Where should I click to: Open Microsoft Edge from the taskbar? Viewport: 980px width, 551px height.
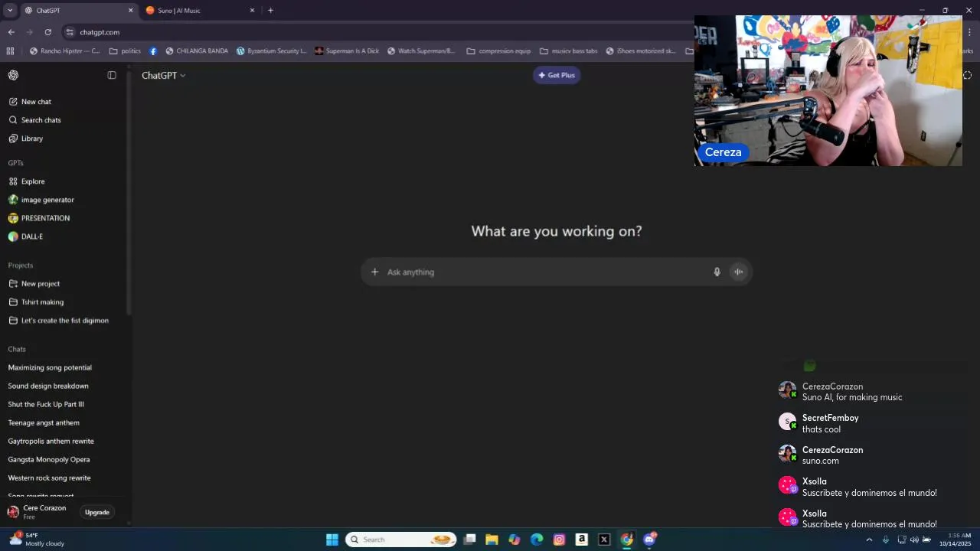click(537, 540)
